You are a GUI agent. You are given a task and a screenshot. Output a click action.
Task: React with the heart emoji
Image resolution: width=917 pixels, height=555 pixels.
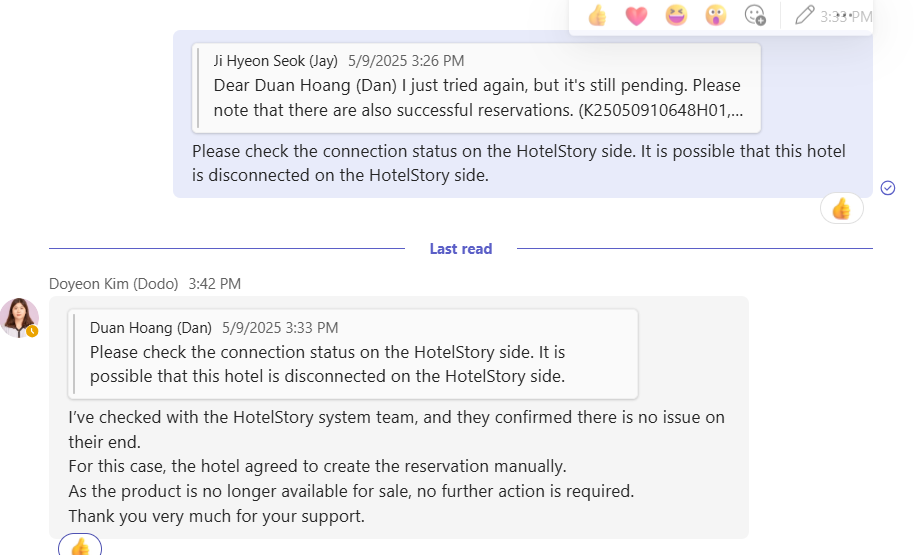(x=636, y=16)
